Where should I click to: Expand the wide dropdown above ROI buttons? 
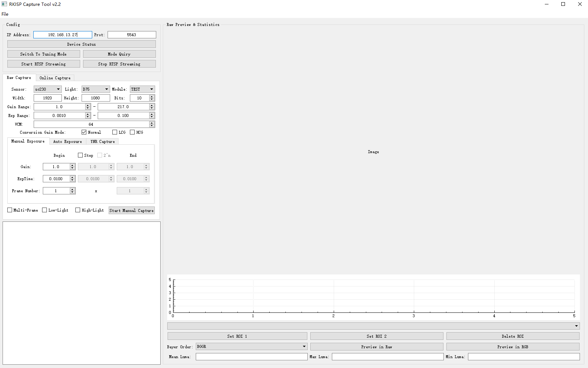pyautogui.click(x=374, y=326)
